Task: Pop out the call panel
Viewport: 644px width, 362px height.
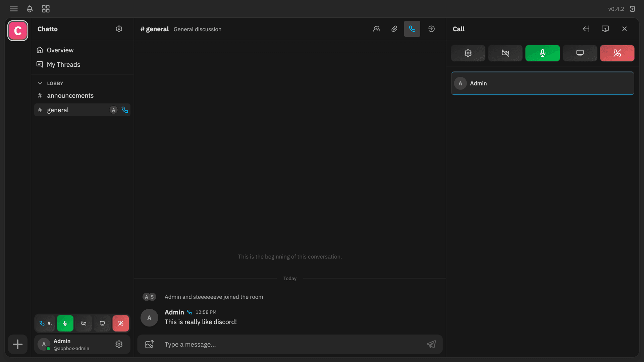Action: (605, 29)
